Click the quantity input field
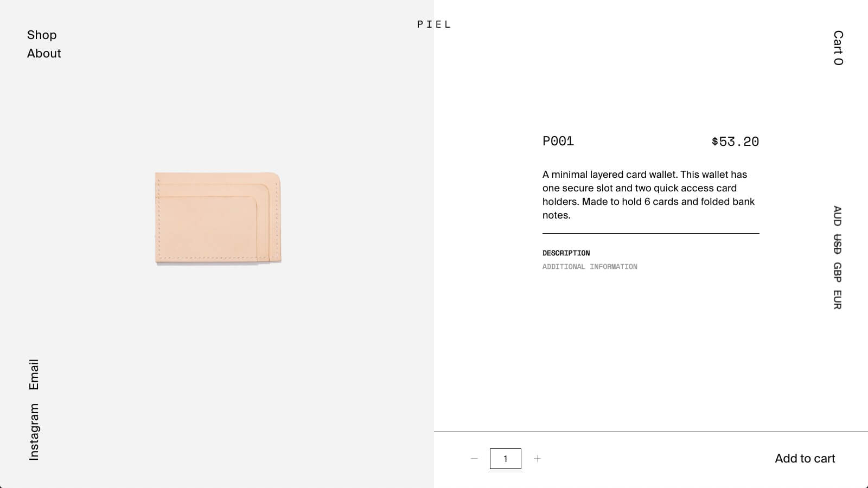This screenshot has height=488, width=868. 506,459
